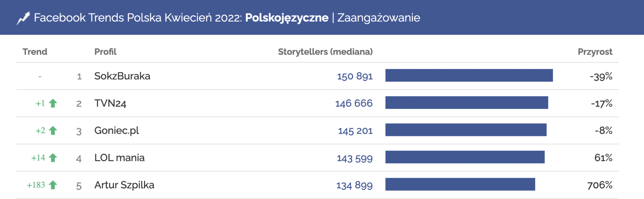Select the Goniec.pl profile entry
The image size is (644, 199).
117,131
